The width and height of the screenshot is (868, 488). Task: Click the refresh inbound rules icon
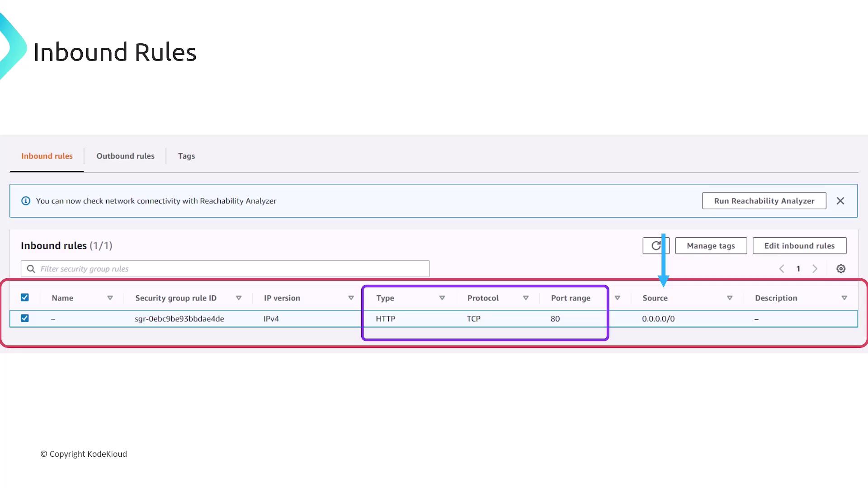[x=655, y=246]
